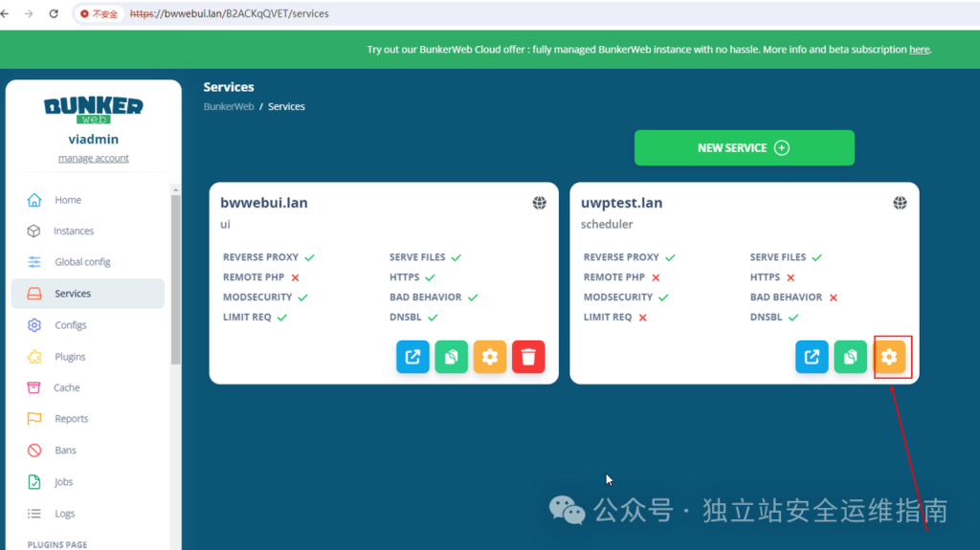Screen dimensions: 980x550
Task: Click the Cache archive icon
Action: tap(33, 387)
